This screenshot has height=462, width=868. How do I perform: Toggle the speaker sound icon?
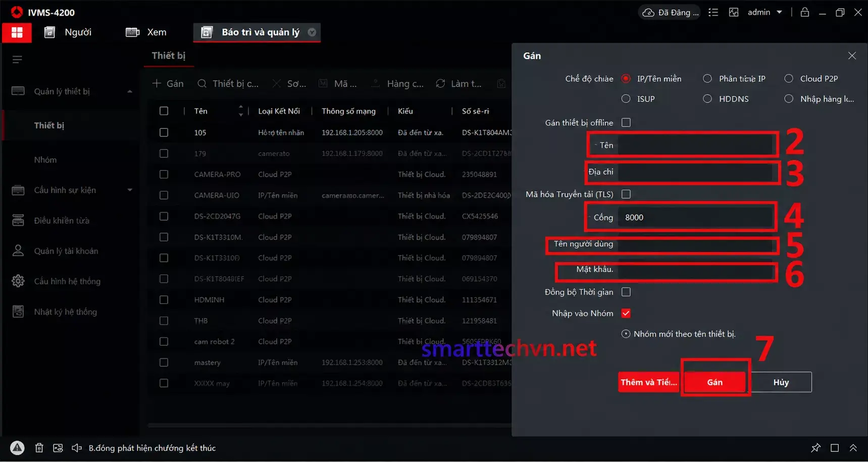[77, 448]
